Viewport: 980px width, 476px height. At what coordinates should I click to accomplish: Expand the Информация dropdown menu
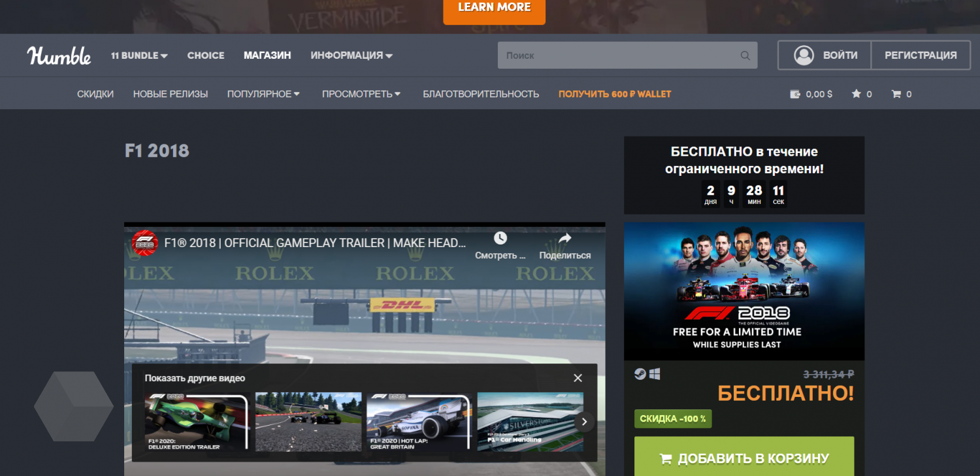(351, 56)
